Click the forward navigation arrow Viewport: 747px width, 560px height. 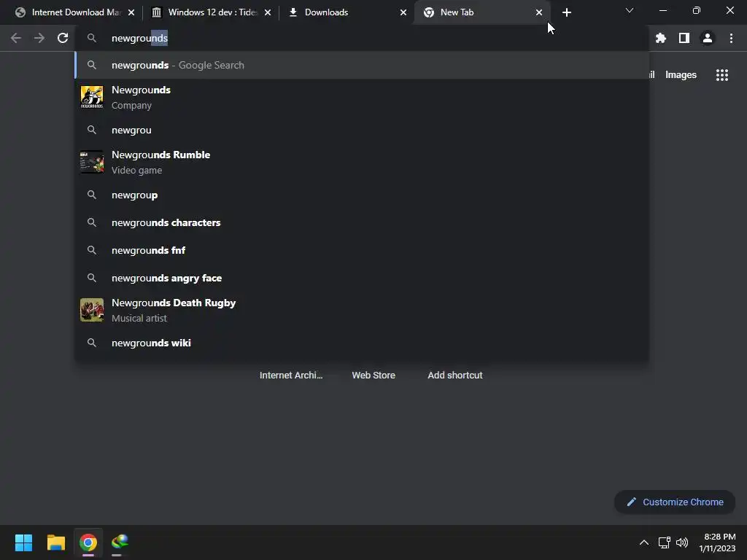coord(39,38)
